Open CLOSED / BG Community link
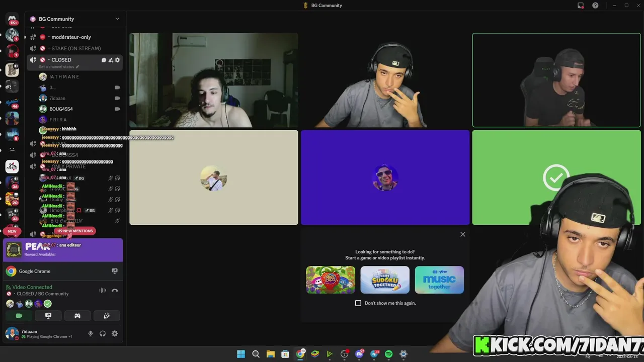 click(x=42, y=294)
